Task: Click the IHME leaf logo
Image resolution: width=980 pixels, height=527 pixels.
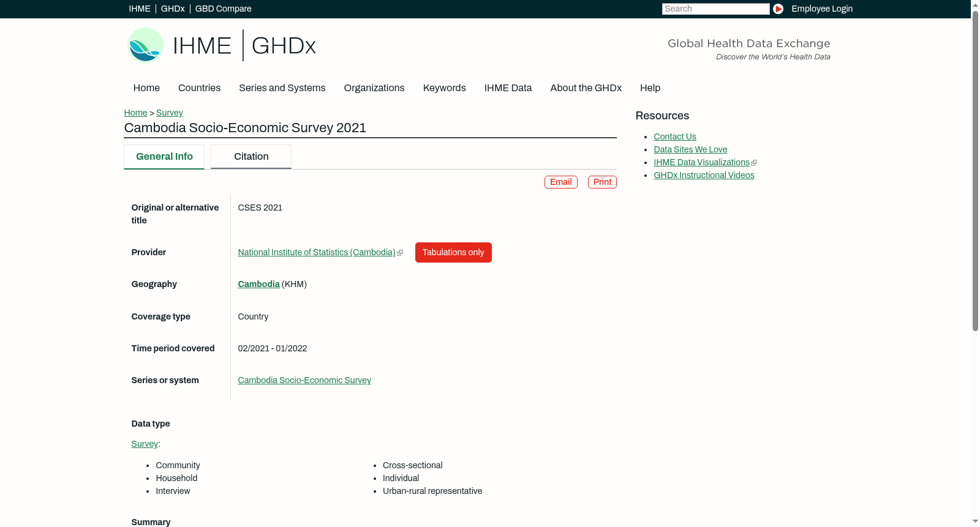Action: point(145,45)
